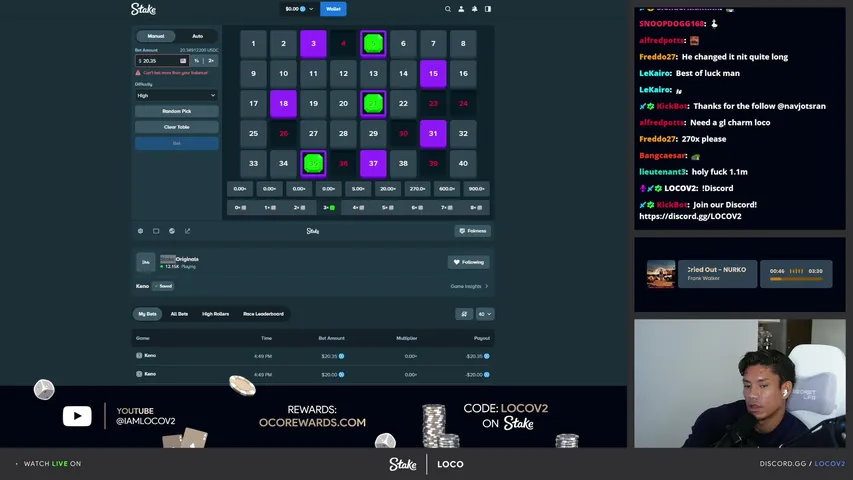Click the Random Pick button

coord(176,111)
